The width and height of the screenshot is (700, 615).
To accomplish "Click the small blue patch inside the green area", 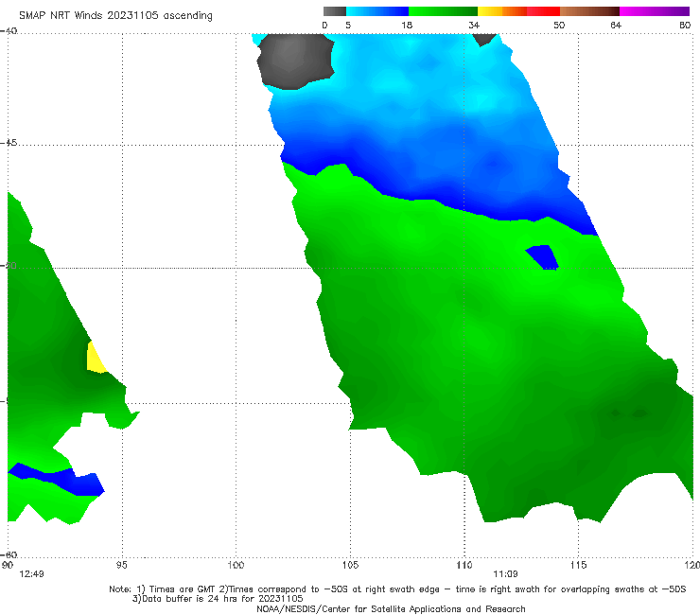I will (543, 257).
